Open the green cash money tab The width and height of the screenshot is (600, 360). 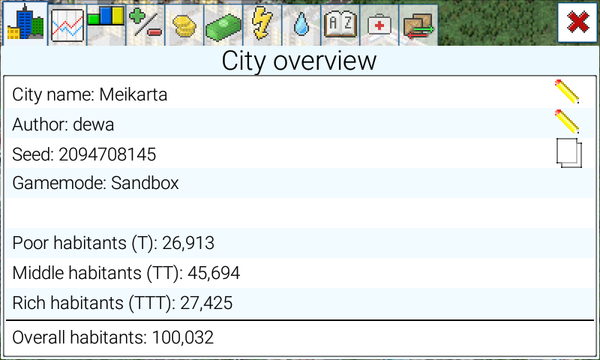pyautogui.click(x=223, y=25)
